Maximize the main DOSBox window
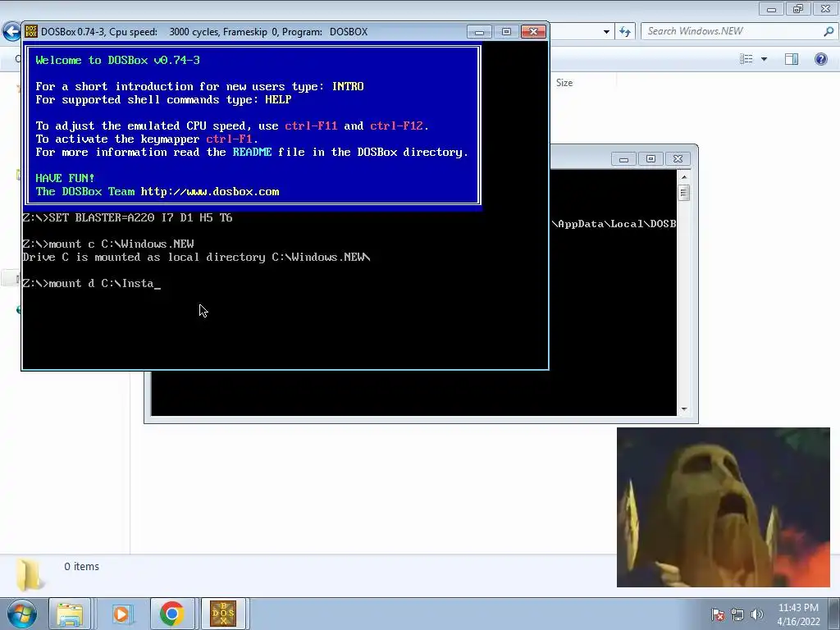This screenshot has width=840, height=630. 506,32
